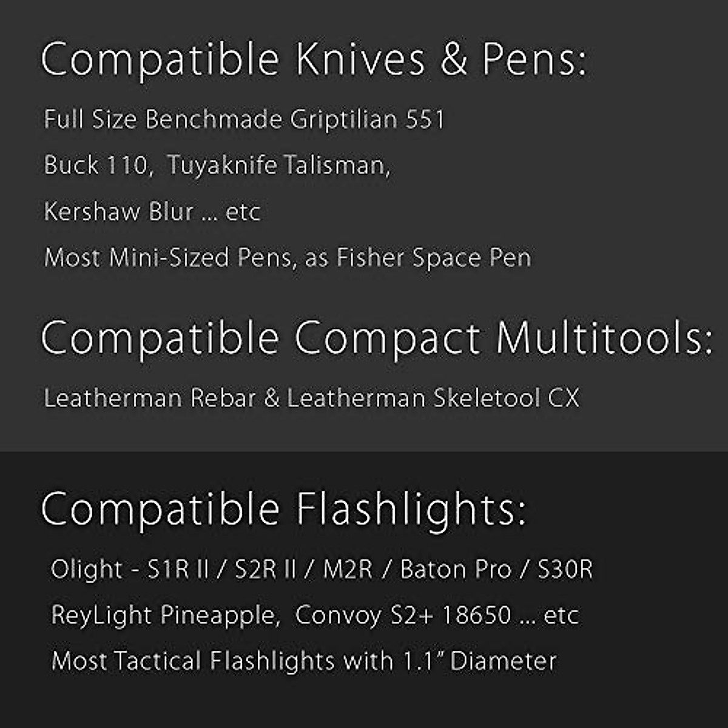Select the Benchmade Griptilian 551 line
Viewport: 728px width, 728px height.
244,120
